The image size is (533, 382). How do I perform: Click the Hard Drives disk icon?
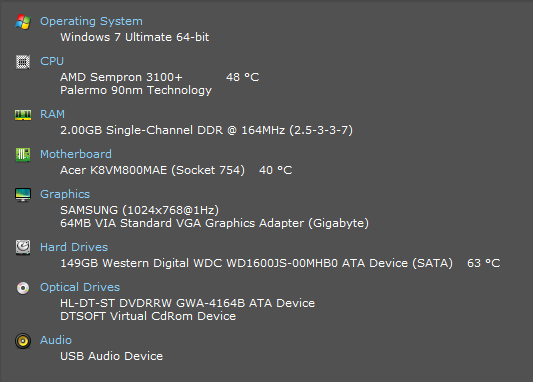pyautogui.click(x=23, y=247)
